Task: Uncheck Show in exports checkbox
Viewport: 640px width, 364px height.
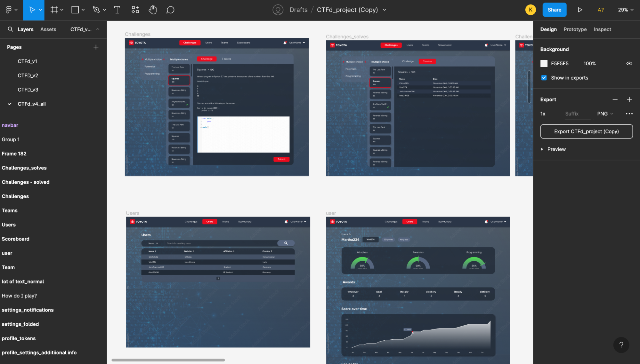Action: 544,78
